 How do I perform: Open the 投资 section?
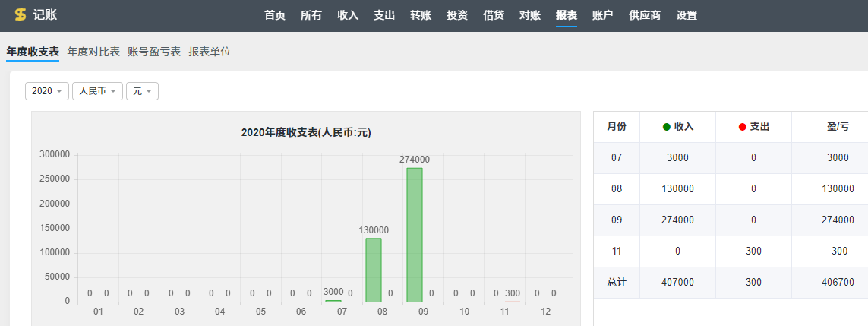tap(457, 15)
